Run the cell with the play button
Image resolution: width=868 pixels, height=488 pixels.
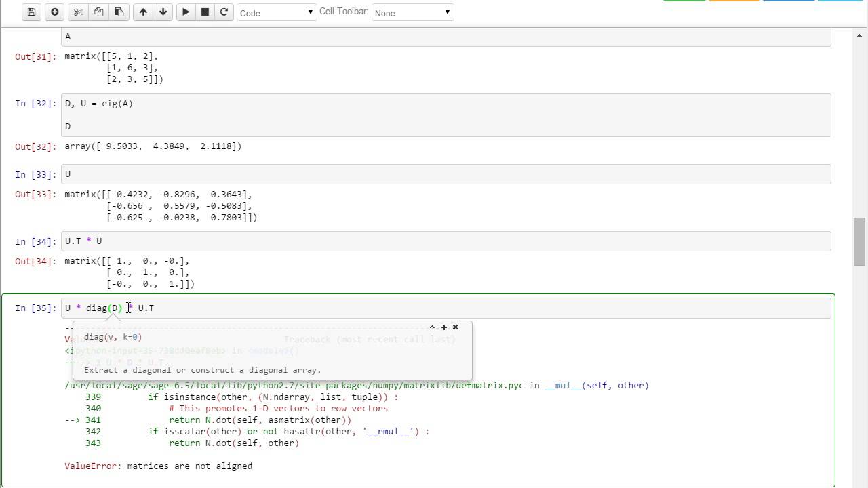pos(186,12)
